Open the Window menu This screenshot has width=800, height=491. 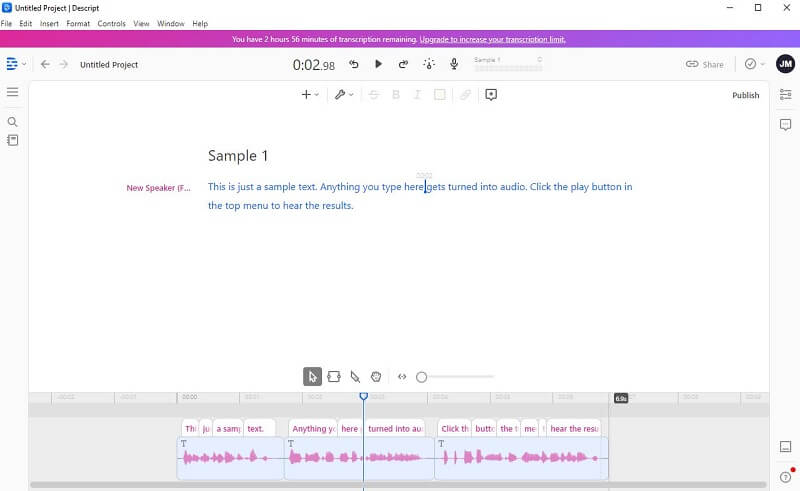click(170, 23)
